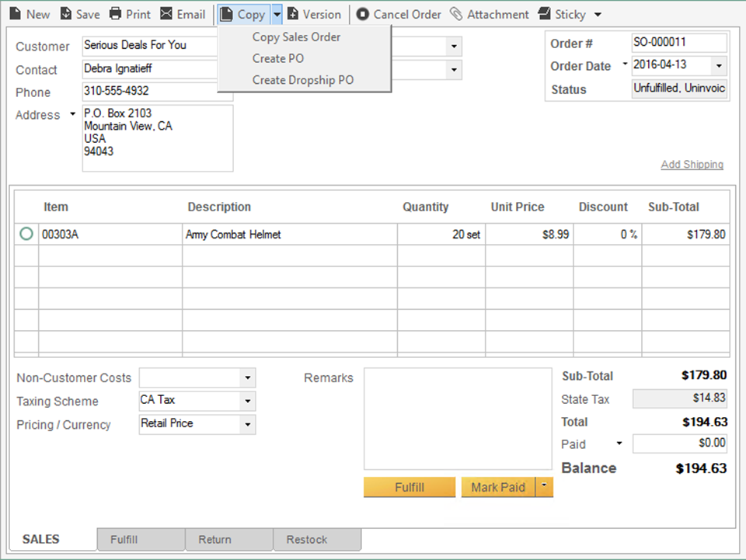Click the Sticky note icon
Image resolution: width=746 pixels, height=560 pixels.
[544, 14]
